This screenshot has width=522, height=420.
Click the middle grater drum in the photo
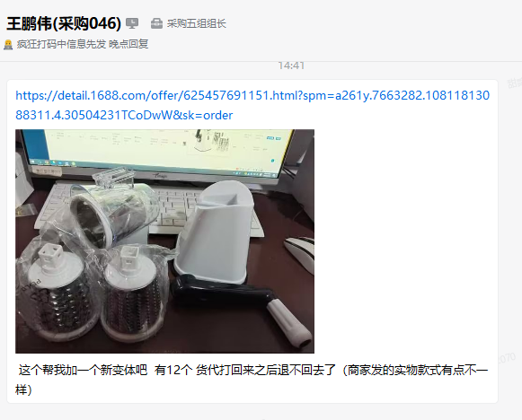[x=134, y=294]
